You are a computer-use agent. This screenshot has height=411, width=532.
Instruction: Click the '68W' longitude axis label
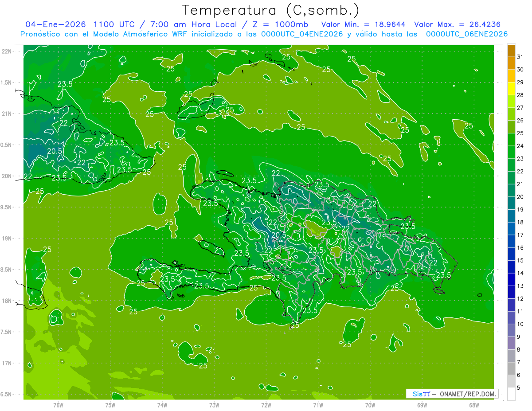(x=474, y=405)
